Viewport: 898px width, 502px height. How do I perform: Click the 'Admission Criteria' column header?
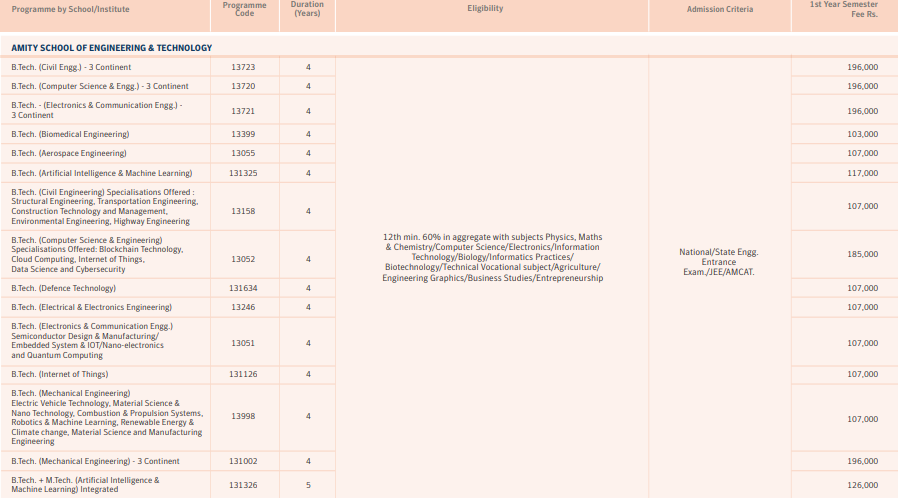(720, 9)
